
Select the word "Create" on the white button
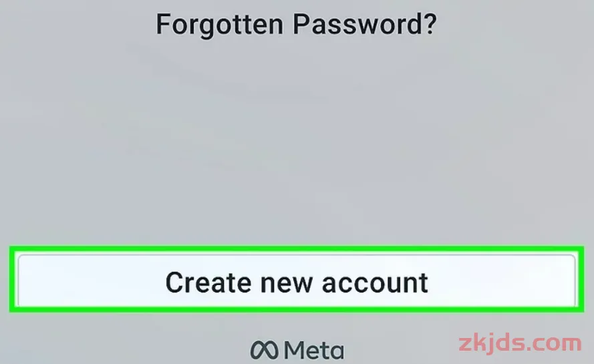208,283
